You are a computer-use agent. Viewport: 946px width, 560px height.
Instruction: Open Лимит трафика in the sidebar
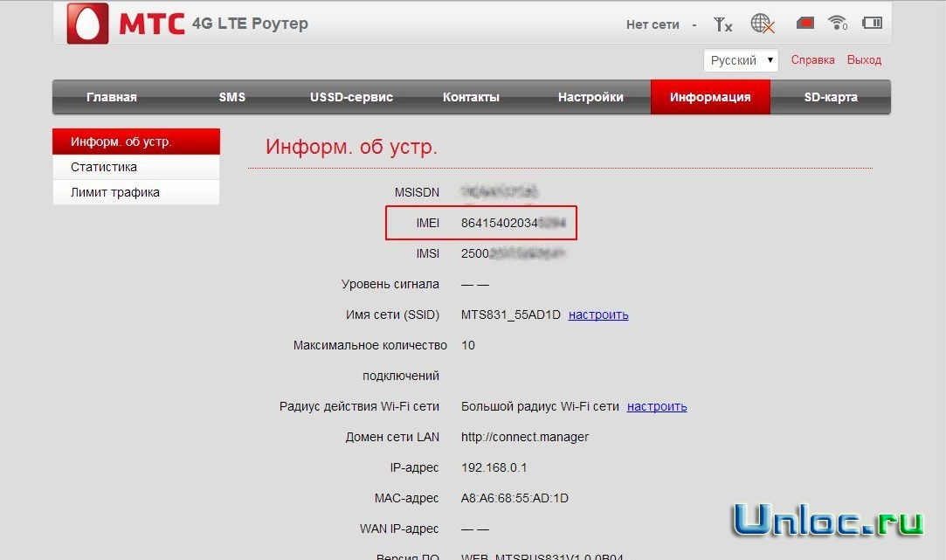pos(136,192)
